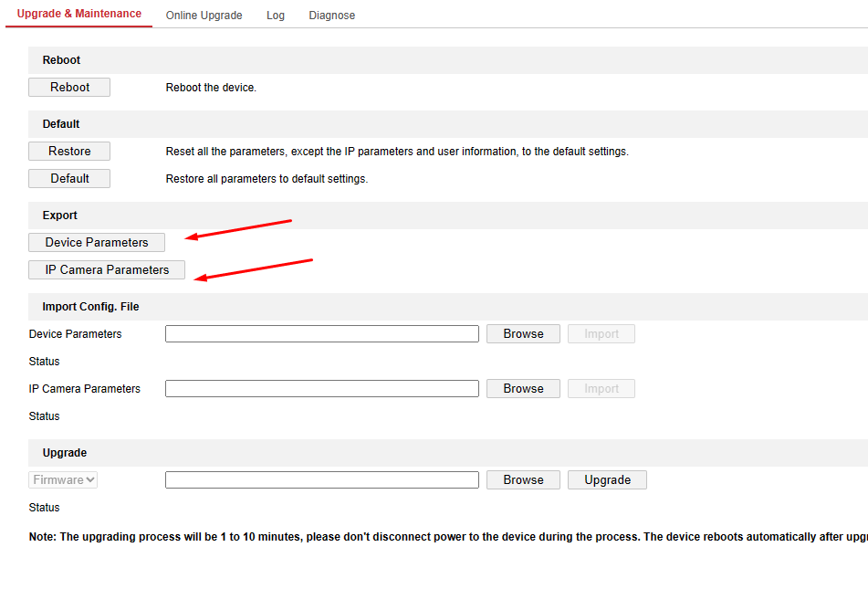Select the Upgrade & Maintenance tab
Image resolution: width=868 pixels, height=610 pixels.
(x=79, y=14)
